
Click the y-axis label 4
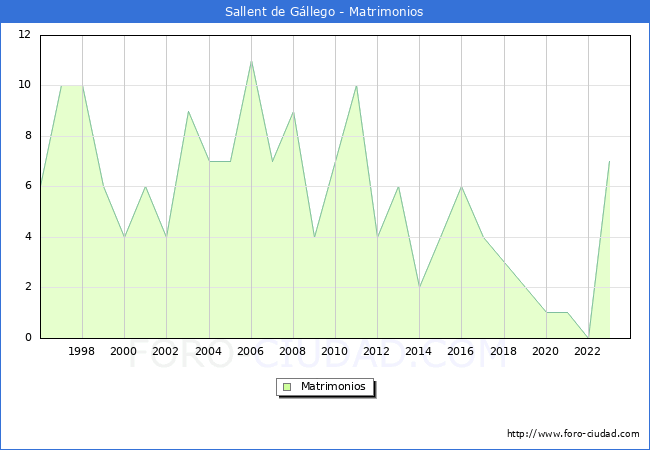coord(28,237)
